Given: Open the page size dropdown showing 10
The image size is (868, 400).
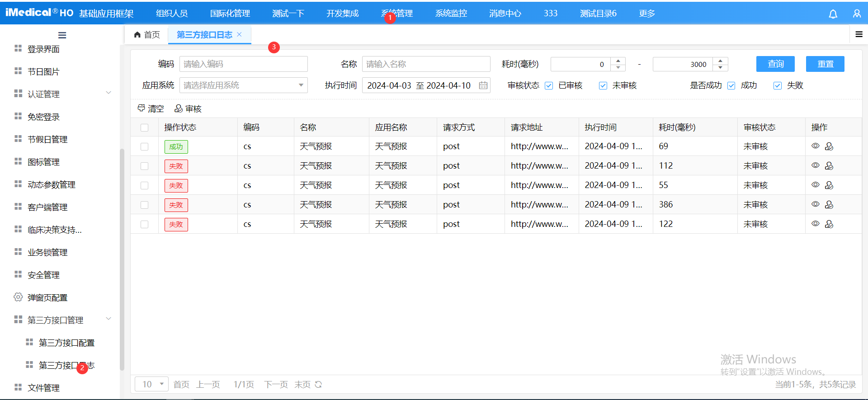Looking at the screenshot, I should (x=151, y=384).
